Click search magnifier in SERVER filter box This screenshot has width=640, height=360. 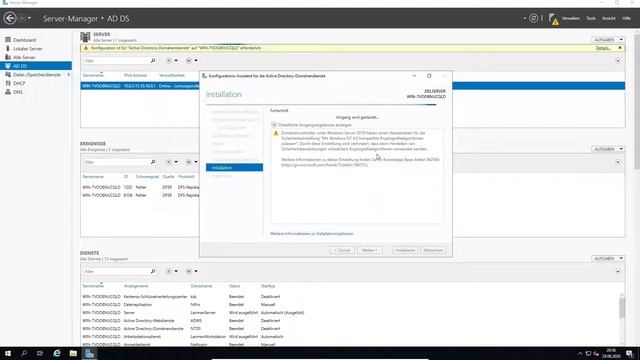point(153,60)
